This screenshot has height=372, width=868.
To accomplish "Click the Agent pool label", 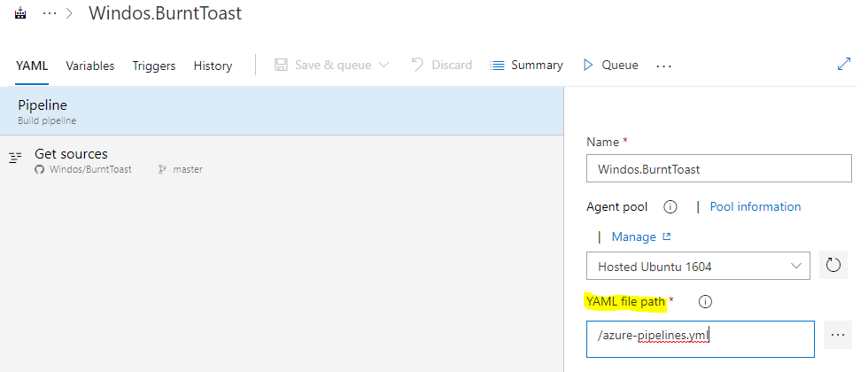I will point(616,207).
